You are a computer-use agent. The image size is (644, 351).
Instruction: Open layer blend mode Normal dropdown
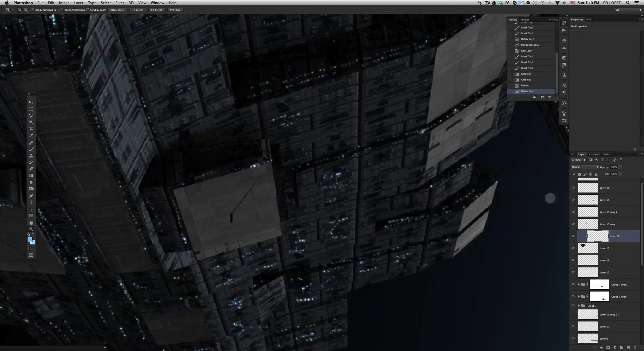point(585,167)
